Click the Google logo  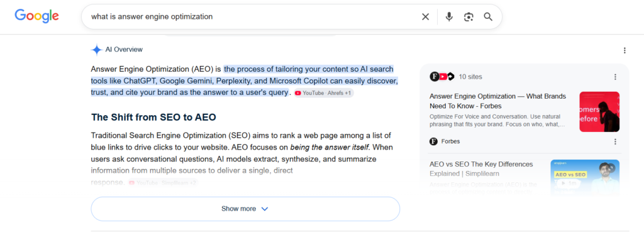tap(36, 16)
